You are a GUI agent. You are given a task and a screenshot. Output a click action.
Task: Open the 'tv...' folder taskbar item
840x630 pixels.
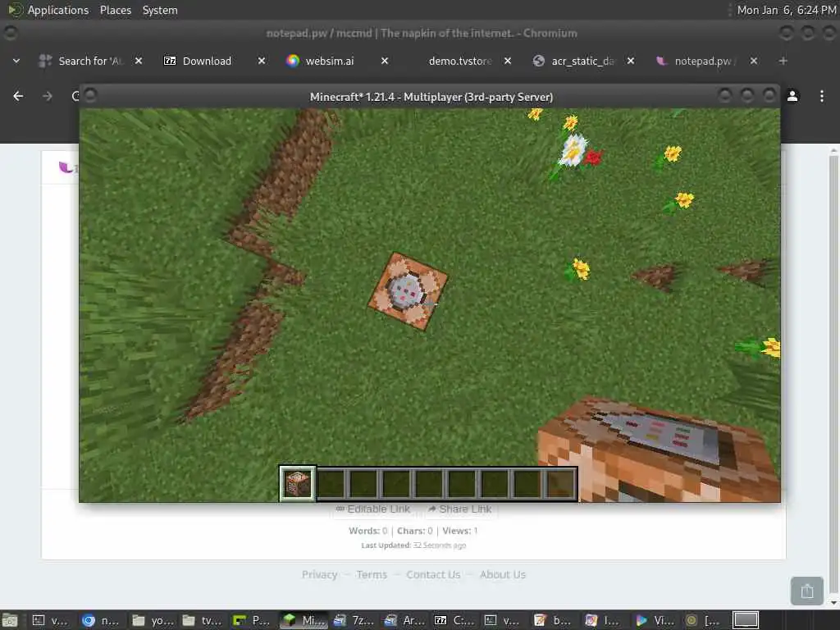coord(203,620)
